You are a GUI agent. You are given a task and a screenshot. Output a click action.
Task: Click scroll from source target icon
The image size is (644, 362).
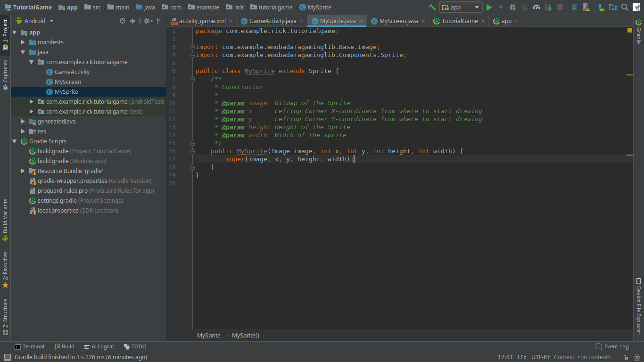click(x=123, y=21)
